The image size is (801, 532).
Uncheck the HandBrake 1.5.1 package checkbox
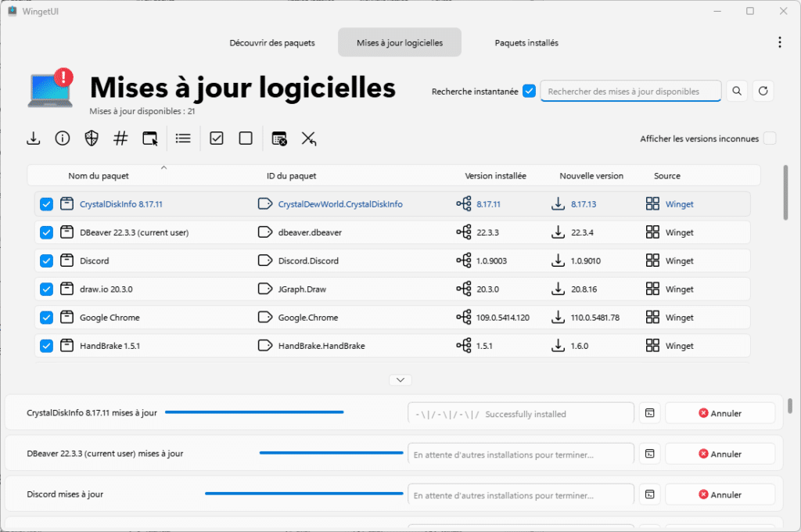(46, 346)
